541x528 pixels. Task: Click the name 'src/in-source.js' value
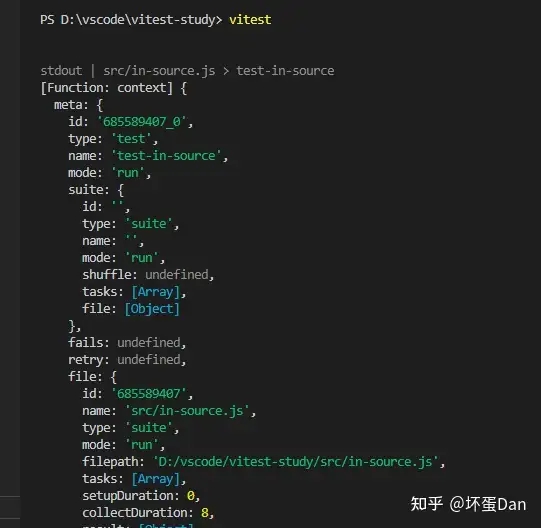(187, 411)
